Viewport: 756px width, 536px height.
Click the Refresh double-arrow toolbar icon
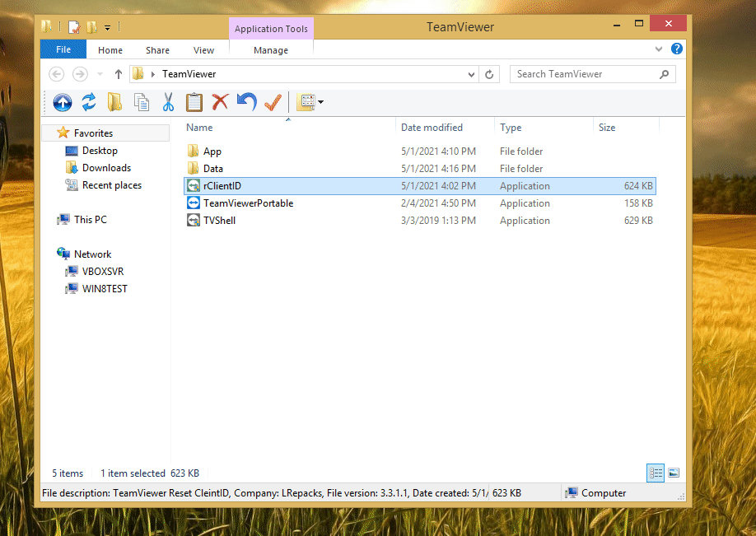point(89,102)
